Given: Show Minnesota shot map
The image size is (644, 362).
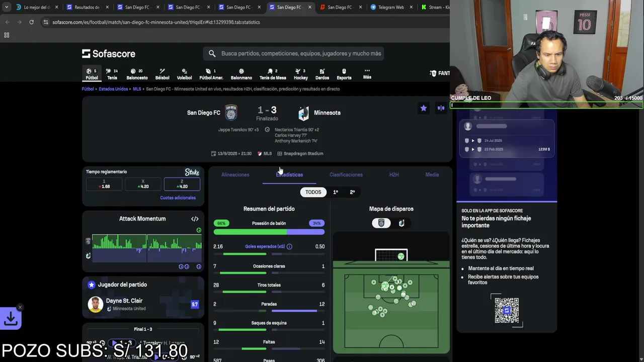Looking at the screenshot, I should point(401,223).
